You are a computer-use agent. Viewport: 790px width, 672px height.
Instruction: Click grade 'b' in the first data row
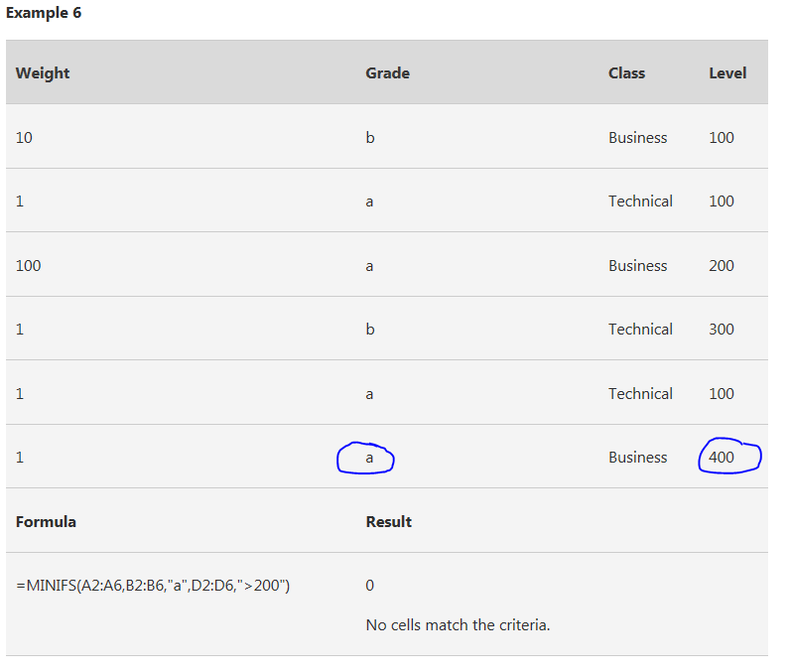pos(370,137)
